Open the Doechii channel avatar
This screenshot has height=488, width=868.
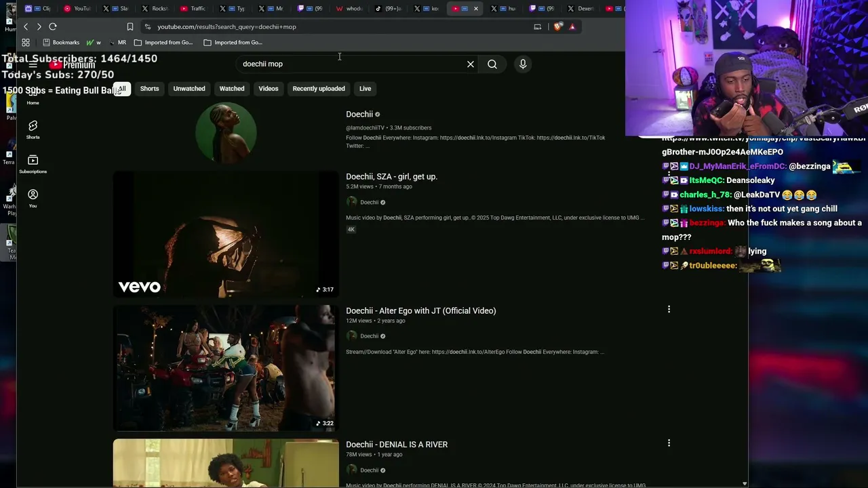pos(226,133)
